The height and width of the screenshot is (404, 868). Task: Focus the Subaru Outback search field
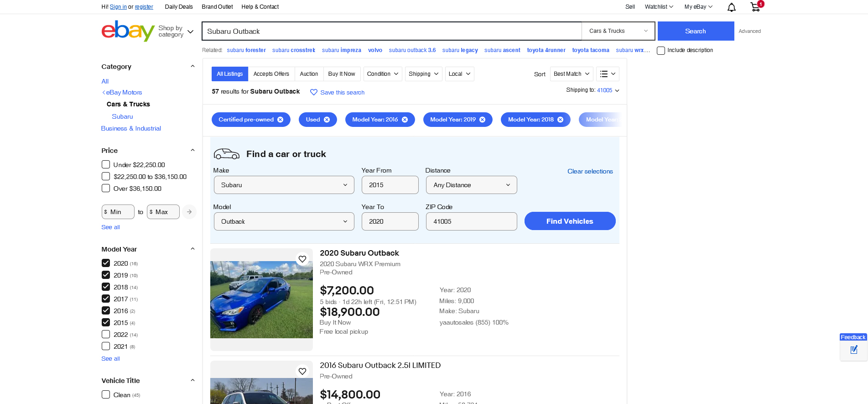[x=392, y=31]
